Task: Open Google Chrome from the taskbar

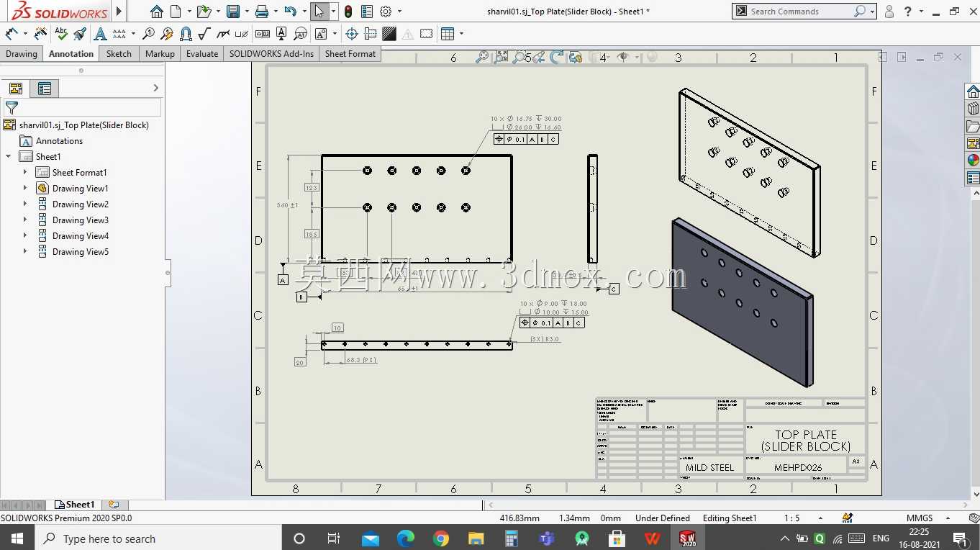Action: (x=441, y=538)
